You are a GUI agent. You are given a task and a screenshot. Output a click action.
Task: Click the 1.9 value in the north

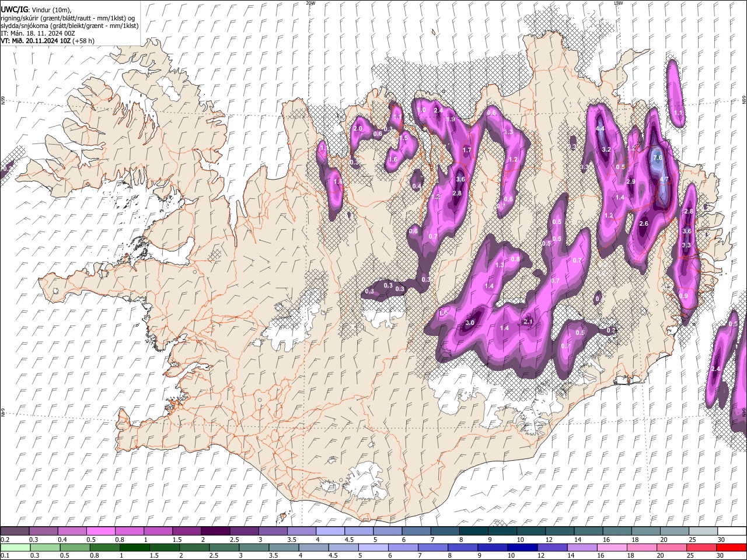click(x=450, y=119)
